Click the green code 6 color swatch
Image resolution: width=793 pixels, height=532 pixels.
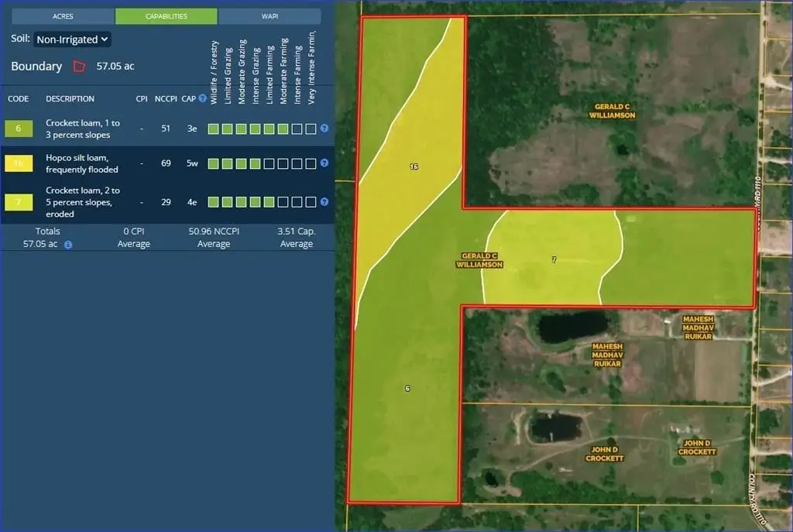pyautogui.click(x=19, y=129)
